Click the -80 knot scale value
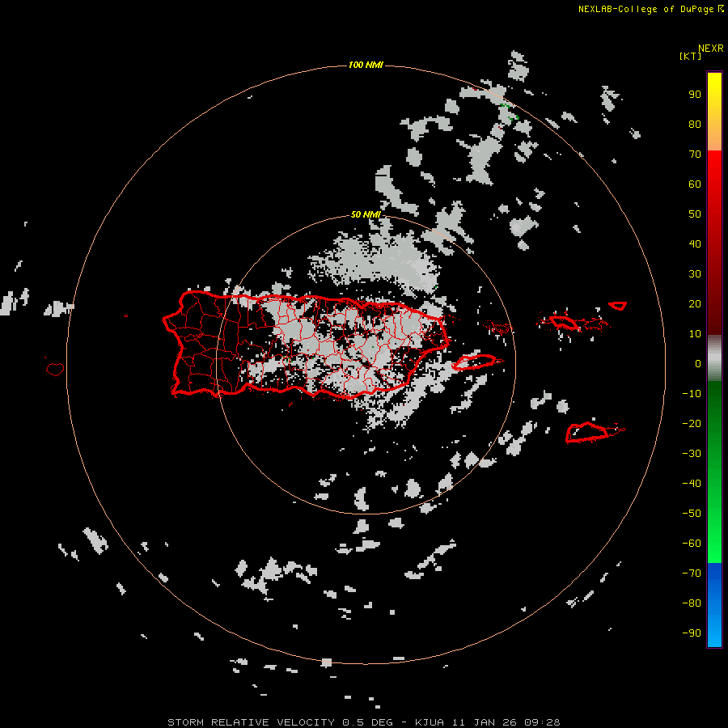The height and width of the screenshot is (728, 728). [x=692, y=603]
